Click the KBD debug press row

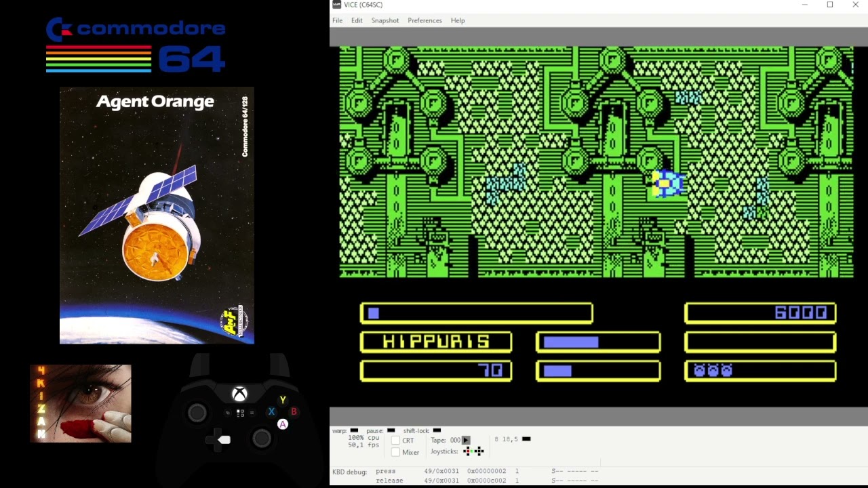click(487, 471)
